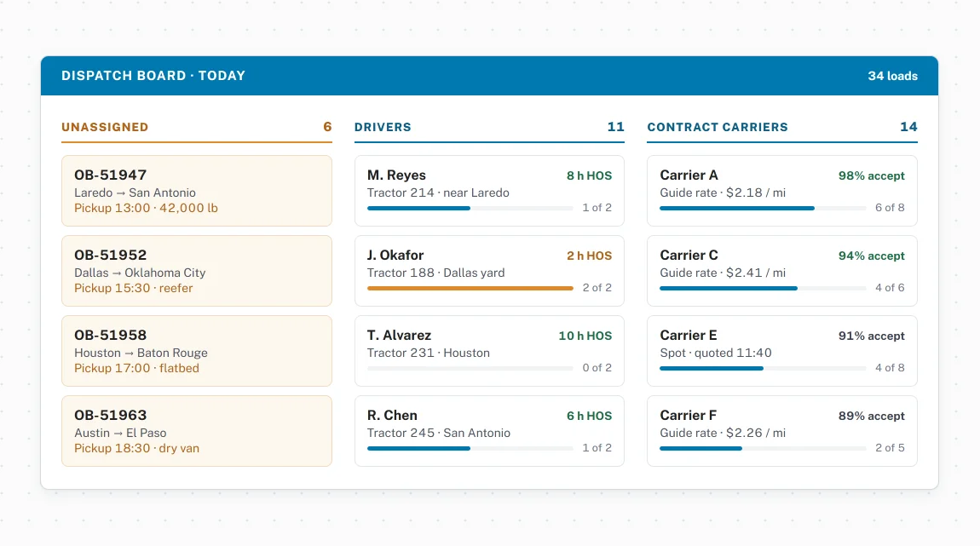Click M. Reyes load progress bar
The image size is (980, 546).
[x=470, y=208]
